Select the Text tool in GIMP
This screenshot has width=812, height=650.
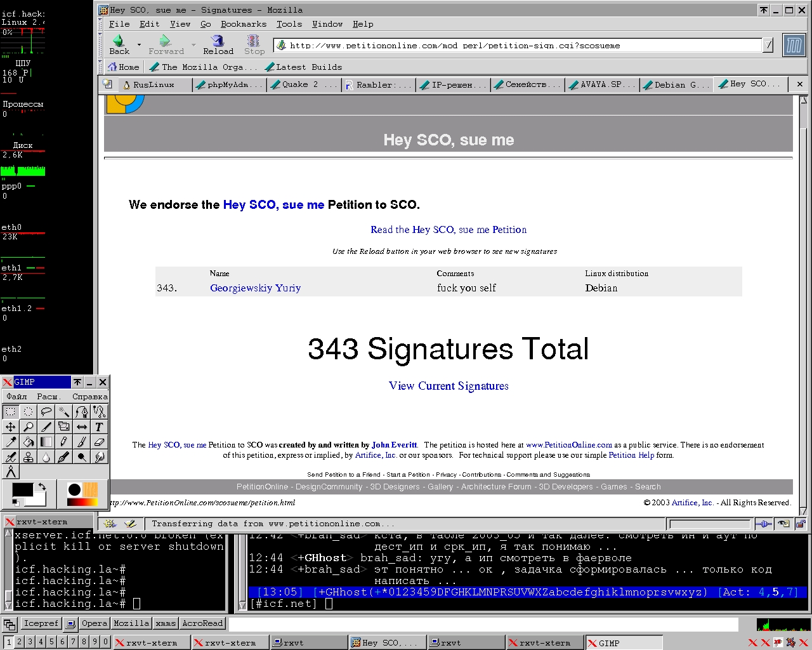click(100, 427)
